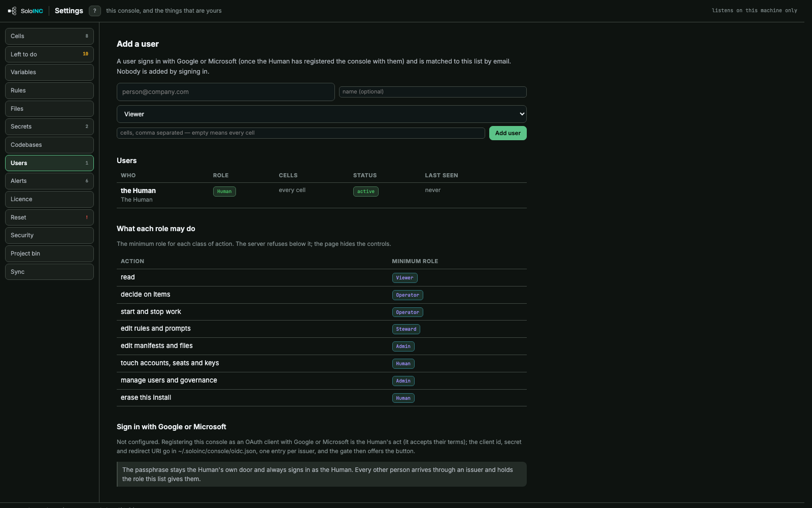
Task: Click the 'read' action row label
Action: (x=128, y=277)
